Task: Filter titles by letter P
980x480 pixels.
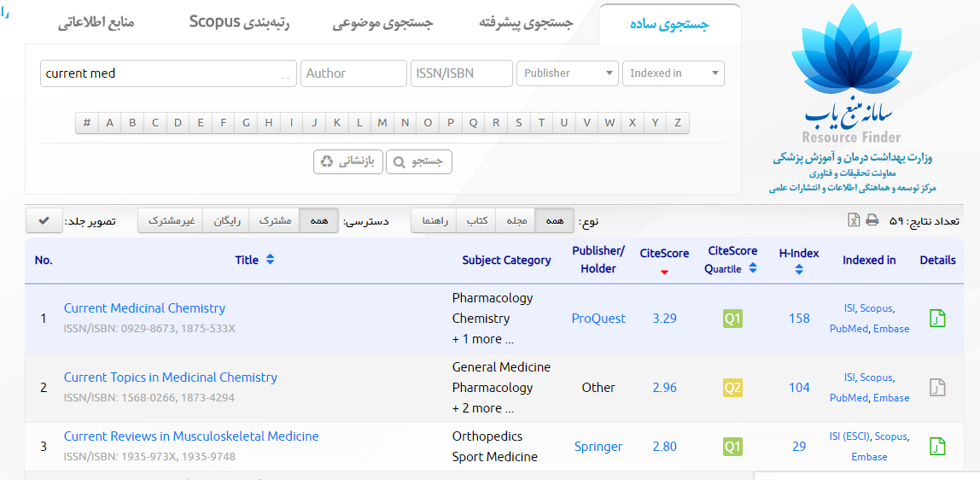Action: pyautogui.click(x=451, y=123)
